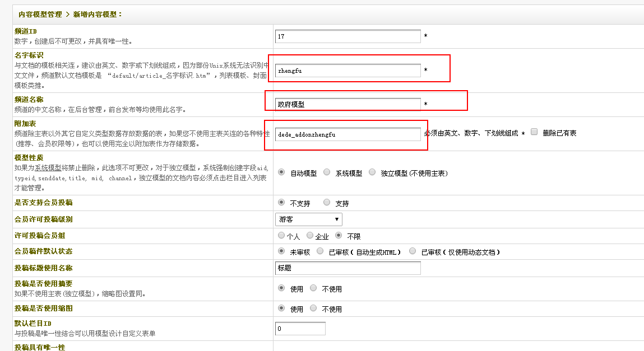
Task: Select the 独立模型 (不使用主表) radio button
Action: pyautogui.click(x=372, y=172)
